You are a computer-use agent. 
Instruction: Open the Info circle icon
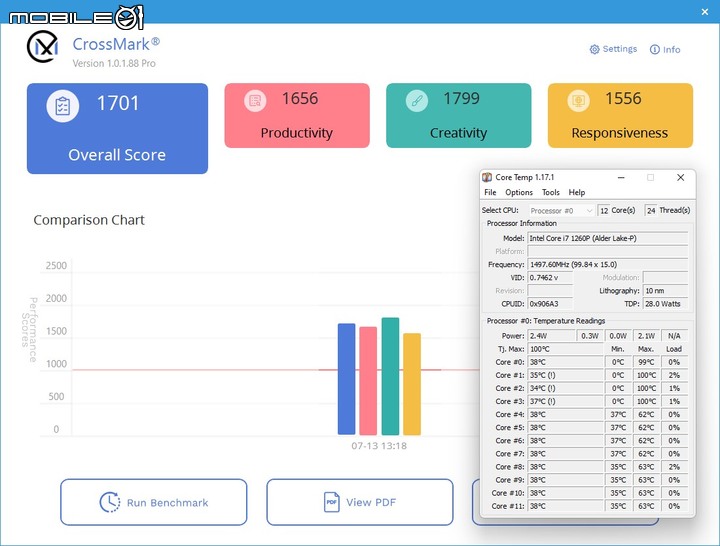click(x=654, y=50)
